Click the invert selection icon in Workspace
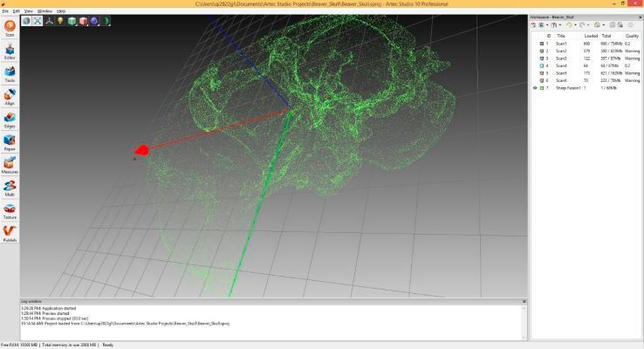The image size is (644, 349). tap(620, 25)
